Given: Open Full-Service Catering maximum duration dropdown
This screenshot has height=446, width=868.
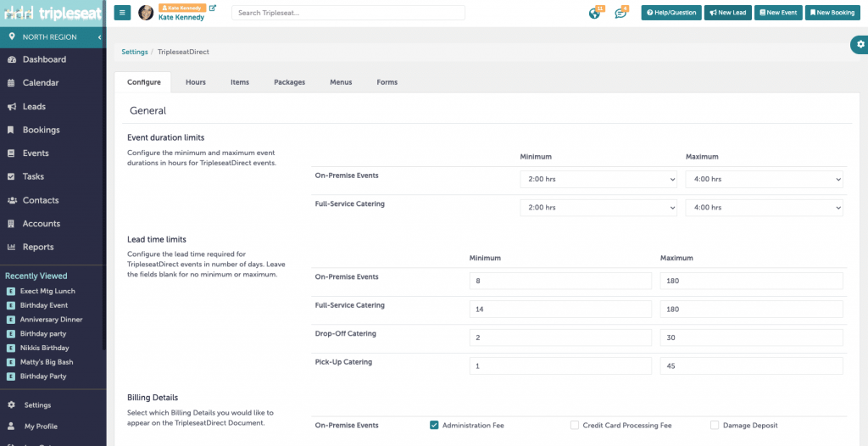Looking at the screenshot, I should (764, 207).
